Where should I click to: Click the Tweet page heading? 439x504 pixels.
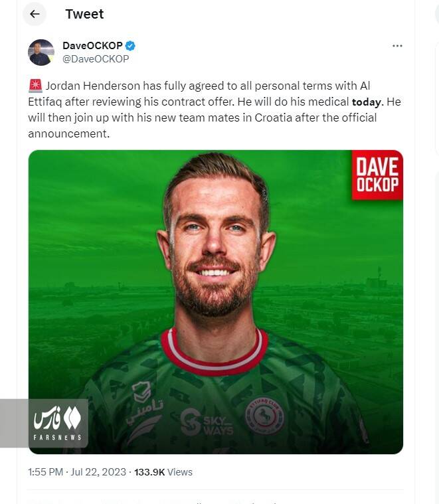pyautogui.click(x=84, y=14)
